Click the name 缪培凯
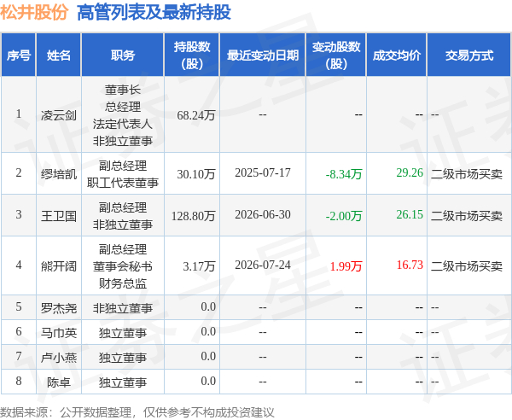 coord(59,174)
